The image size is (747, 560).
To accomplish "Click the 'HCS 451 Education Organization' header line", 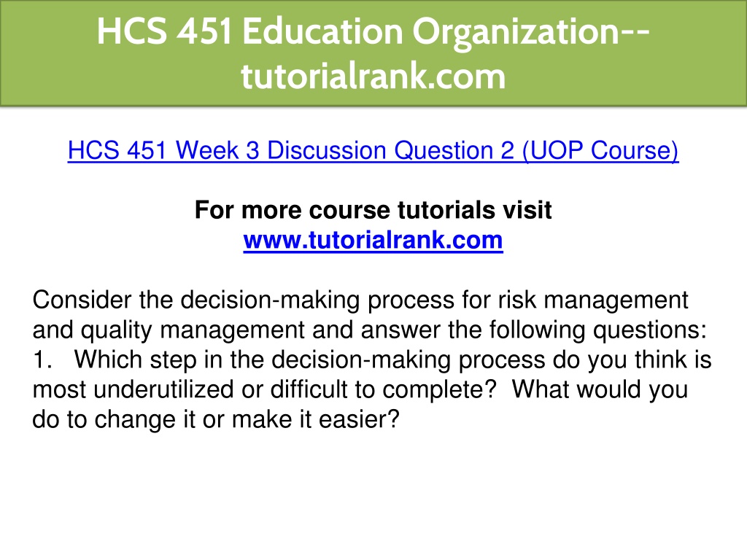I will coord(373,31).
